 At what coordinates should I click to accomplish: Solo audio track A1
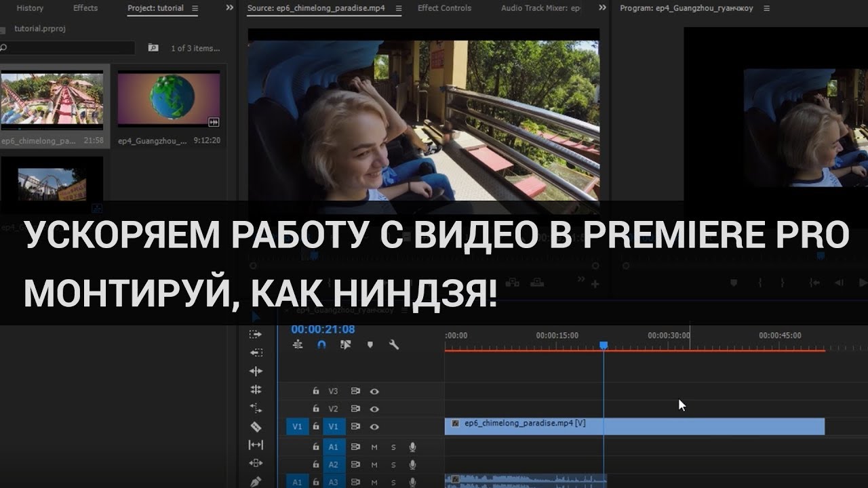(x=393, y=447)
